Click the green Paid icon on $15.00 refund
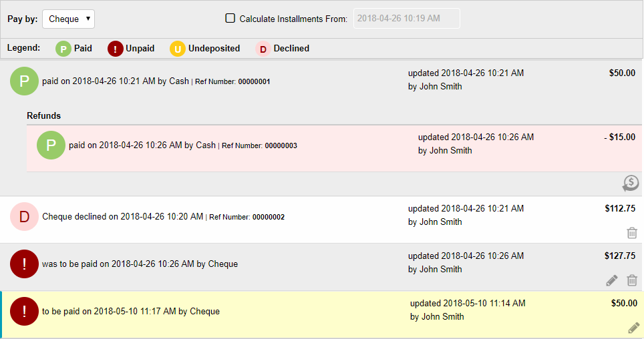Image resolution: width=644 pixels, height=339 pixels. (x=51, y=145)
